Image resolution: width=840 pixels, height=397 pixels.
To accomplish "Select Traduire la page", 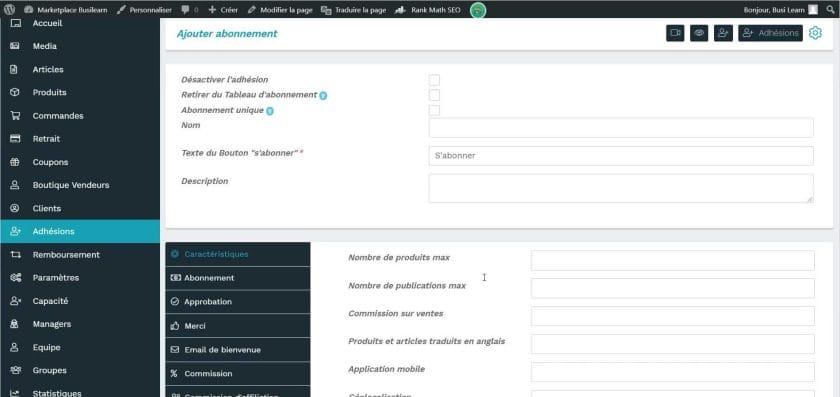I will (354, 10).
